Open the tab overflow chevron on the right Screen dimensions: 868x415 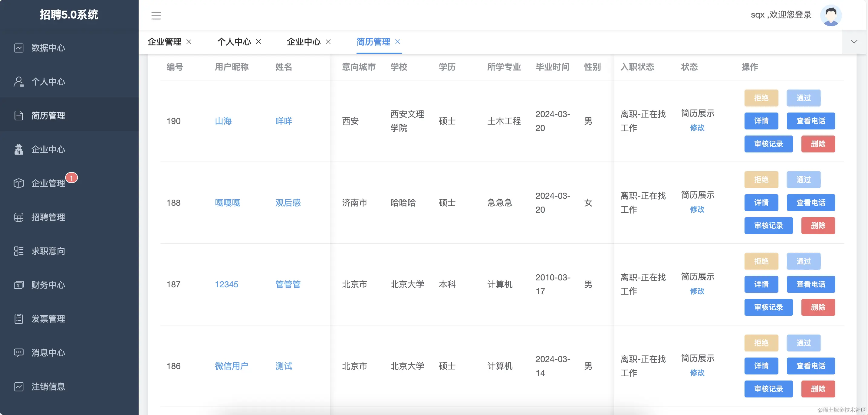pos(854,41)
